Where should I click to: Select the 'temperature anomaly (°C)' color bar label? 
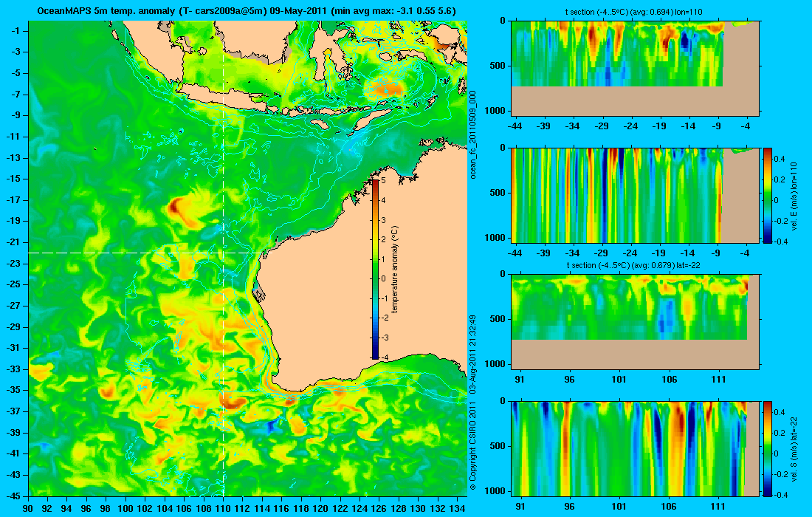coord(395,270)
